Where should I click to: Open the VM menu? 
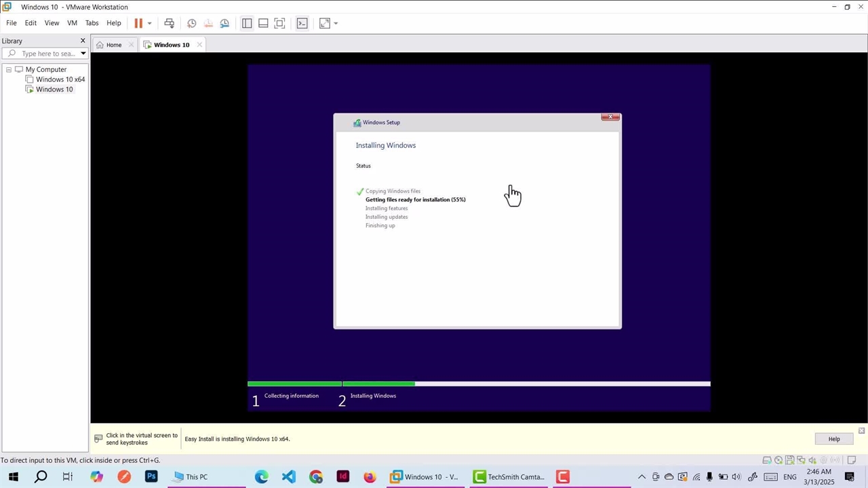[x=72, y=23]
